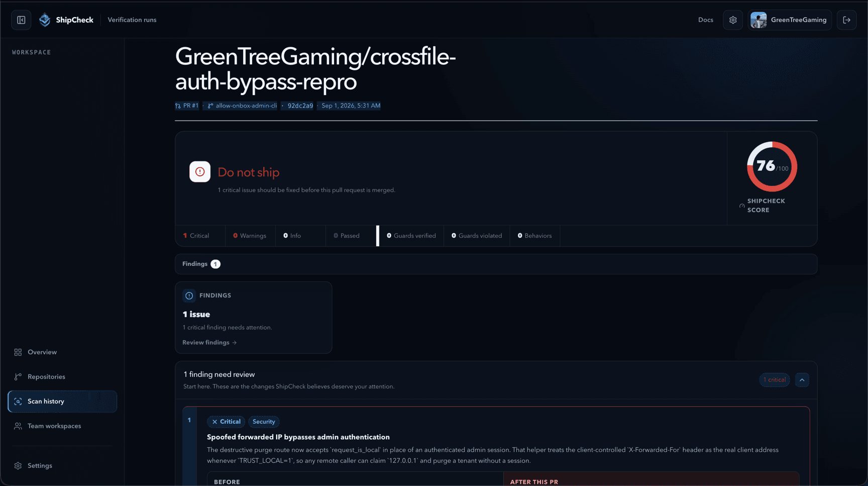Click the 1 issue heading text
The width and height of the screenshot is (868, 486).
click(x=196, y=314)
